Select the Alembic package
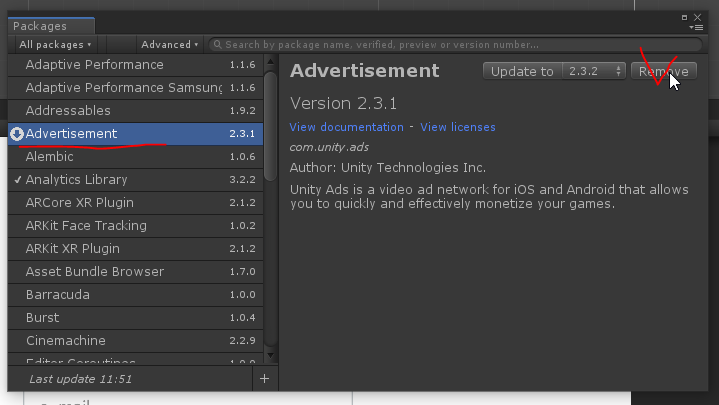Image resolution: width=719 pixels, height=405 pixels. point(135,156)
